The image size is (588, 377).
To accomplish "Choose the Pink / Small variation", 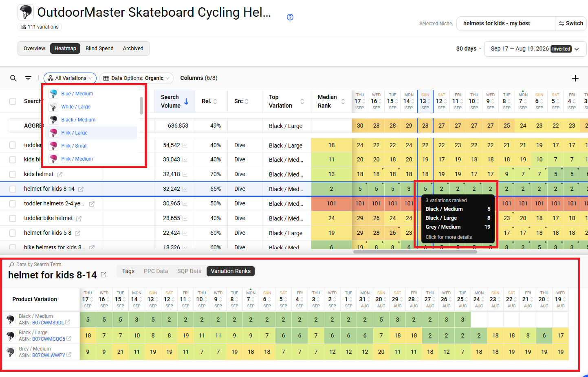I will tap(93, 146).
